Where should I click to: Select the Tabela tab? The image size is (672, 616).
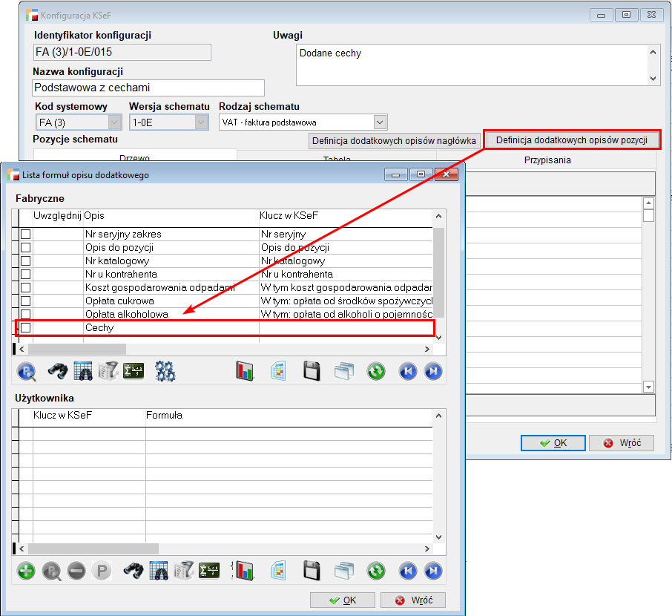click(x=336, y=158)
